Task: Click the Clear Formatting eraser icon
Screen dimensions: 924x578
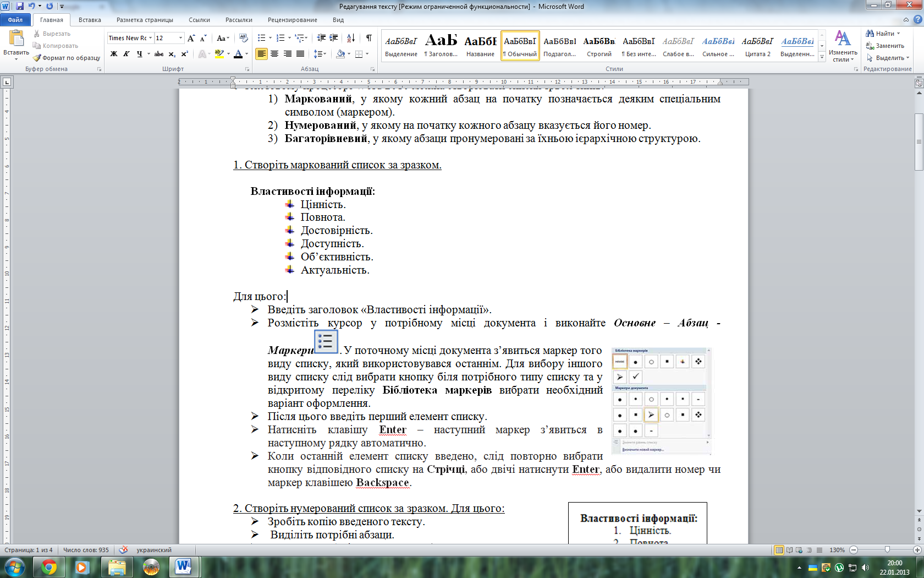Action: (244, 38)
